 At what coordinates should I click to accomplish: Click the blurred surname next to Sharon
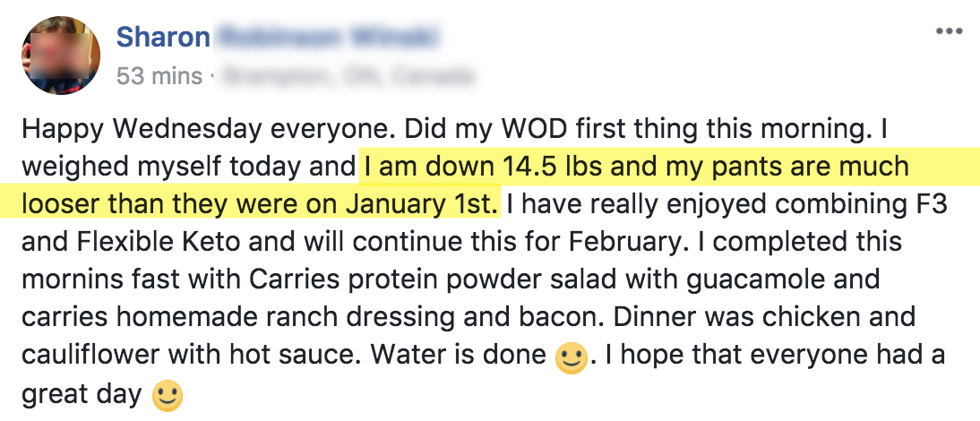[x=328, y=38]
